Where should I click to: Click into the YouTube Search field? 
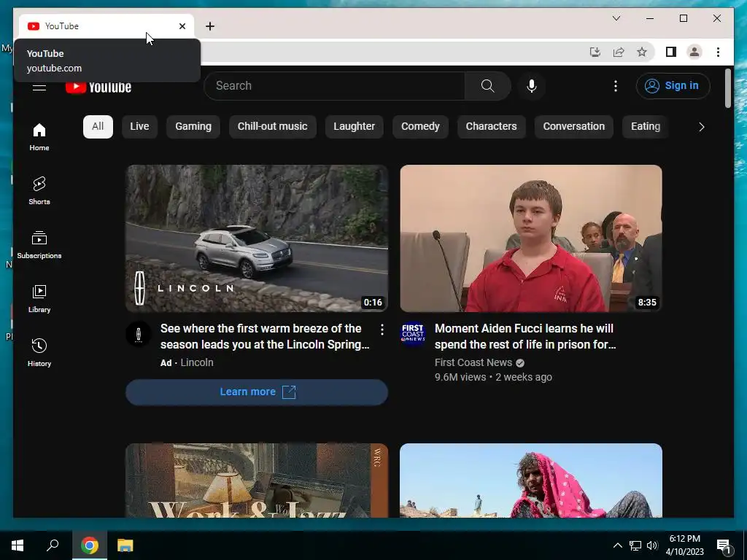334,86
